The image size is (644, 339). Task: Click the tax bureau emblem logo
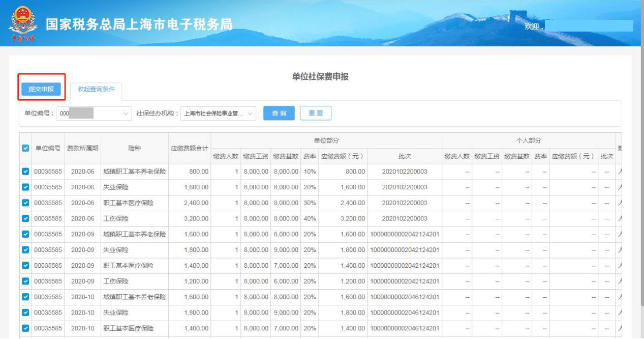pos(22,23)
